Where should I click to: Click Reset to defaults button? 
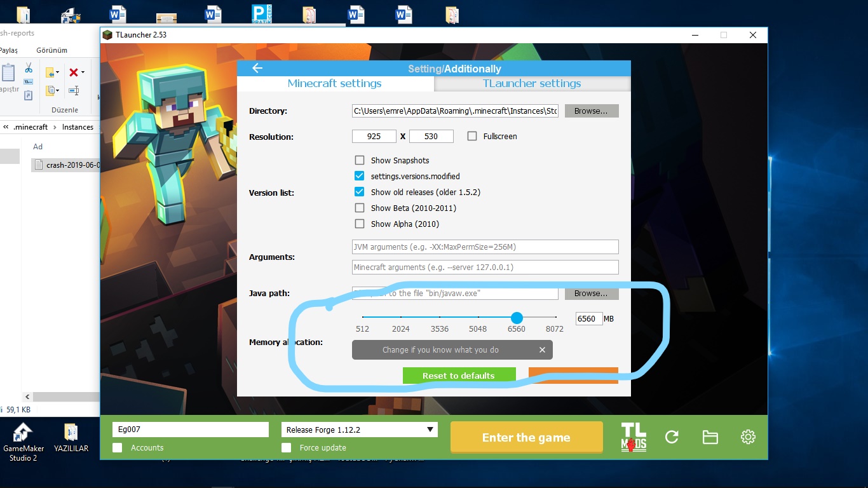[x=459, y=376]
